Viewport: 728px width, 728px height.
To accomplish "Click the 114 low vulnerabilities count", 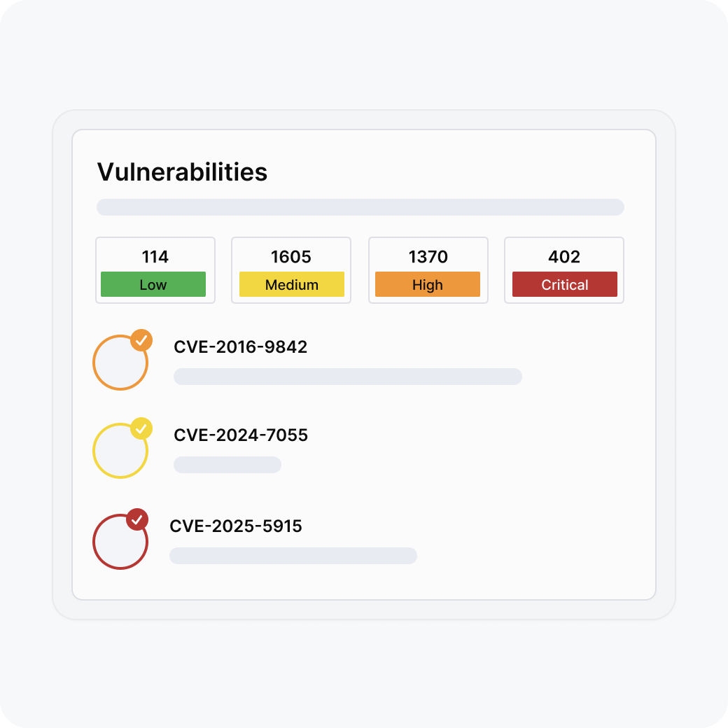I will [155, 257].
